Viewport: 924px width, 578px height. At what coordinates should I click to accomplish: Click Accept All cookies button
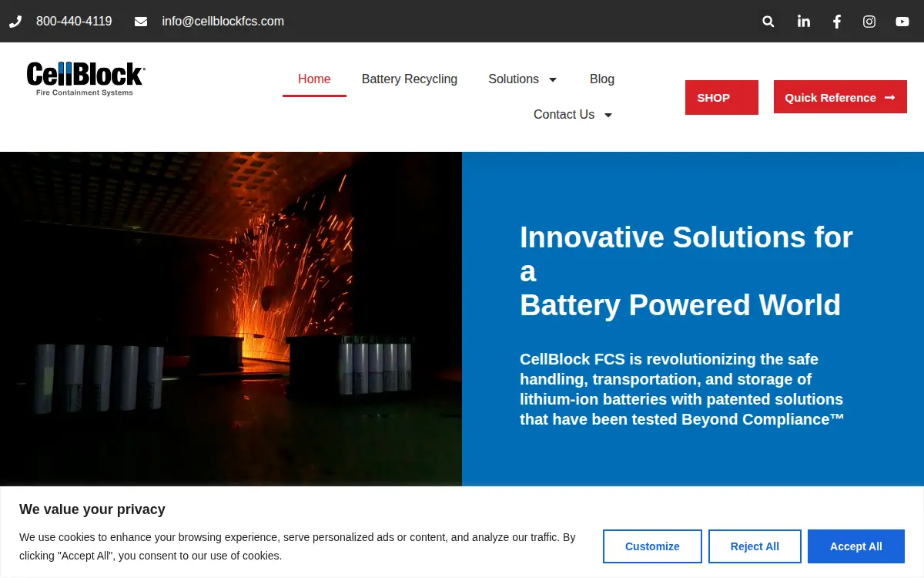[856, 546]
